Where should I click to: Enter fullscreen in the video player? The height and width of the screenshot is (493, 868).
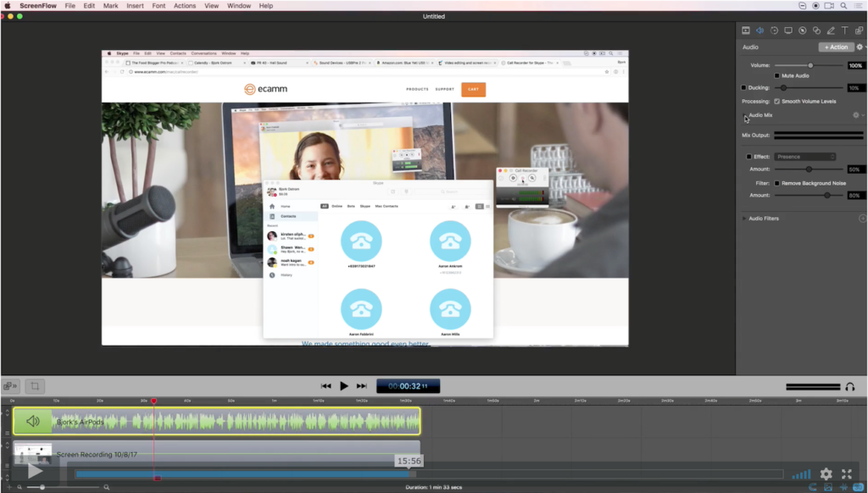847,474
